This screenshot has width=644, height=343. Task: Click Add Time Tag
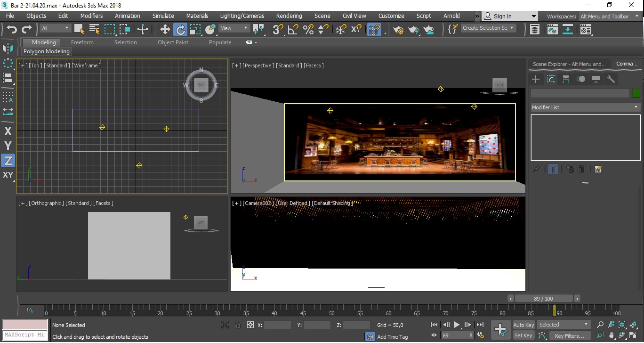coord(393,337)
